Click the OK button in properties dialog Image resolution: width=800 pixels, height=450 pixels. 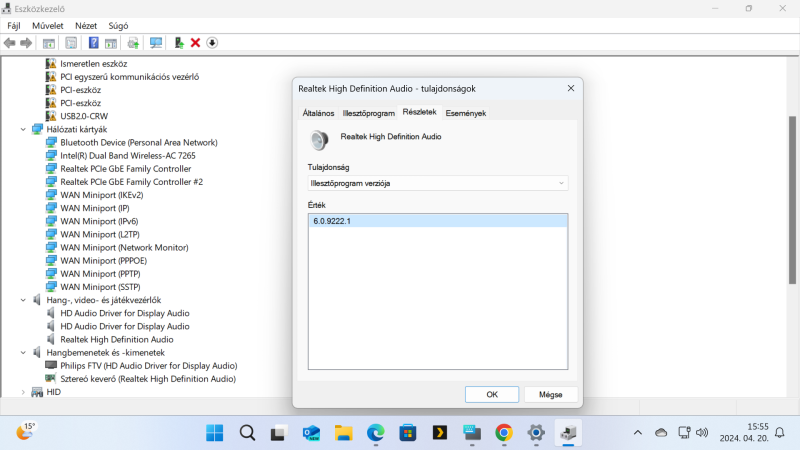point(492,394)
